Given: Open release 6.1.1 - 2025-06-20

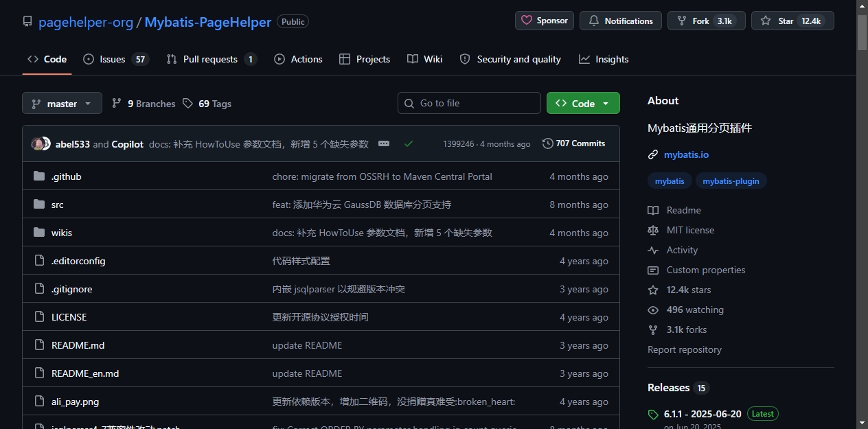Looking at the screenshot, I should pos(703,414).
